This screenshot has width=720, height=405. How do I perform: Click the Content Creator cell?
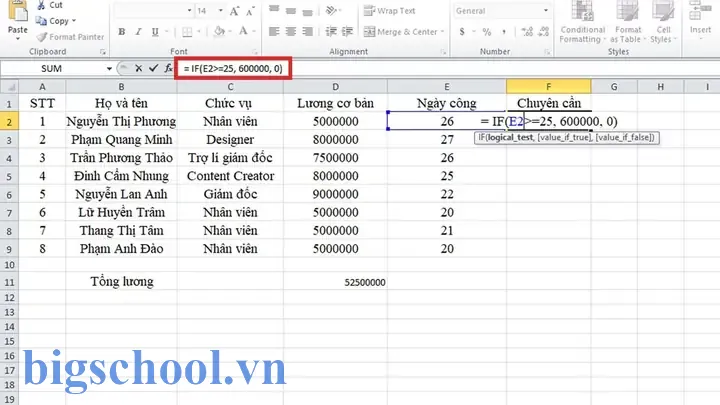(230, 176)
